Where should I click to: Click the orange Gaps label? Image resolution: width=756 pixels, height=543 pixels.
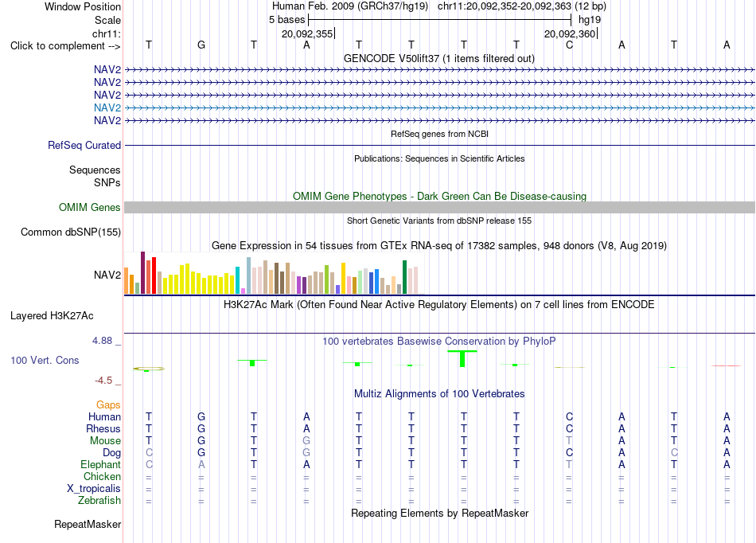click(x=108, y=404)
